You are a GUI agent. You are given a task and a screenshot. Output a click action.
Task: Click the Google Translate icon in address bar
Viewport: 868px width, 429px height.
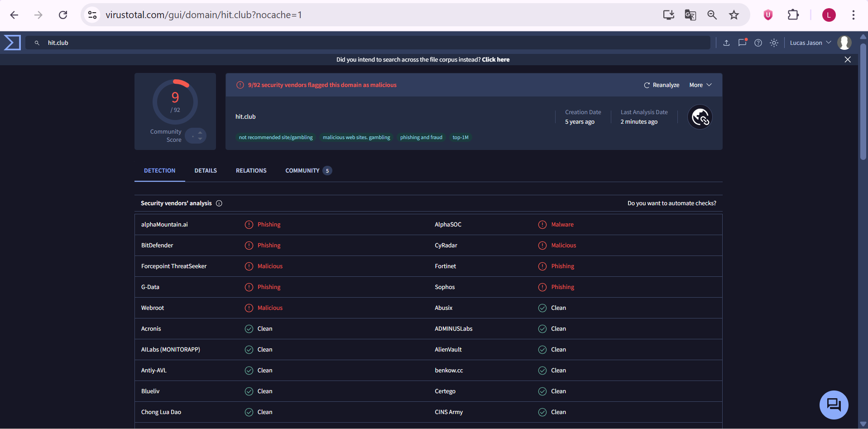(690, 15)
